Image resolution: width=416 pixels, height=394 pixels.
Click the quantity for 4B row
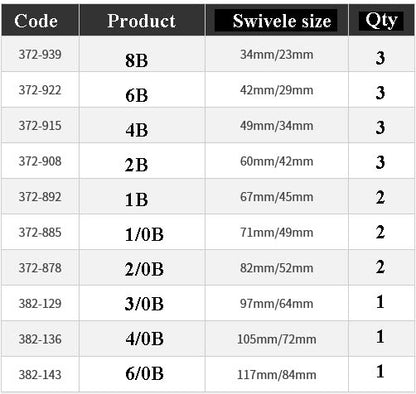[x=380, y=127]
